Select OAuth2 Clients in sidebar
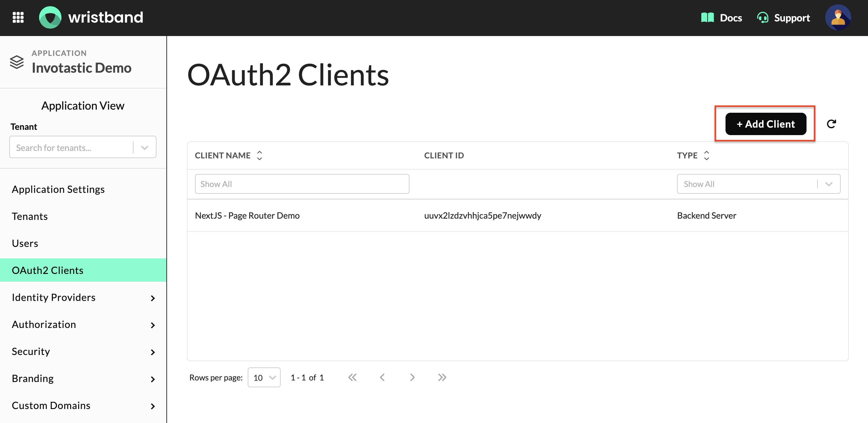This screenshot has width=868, height=423. tap(83, 270)
